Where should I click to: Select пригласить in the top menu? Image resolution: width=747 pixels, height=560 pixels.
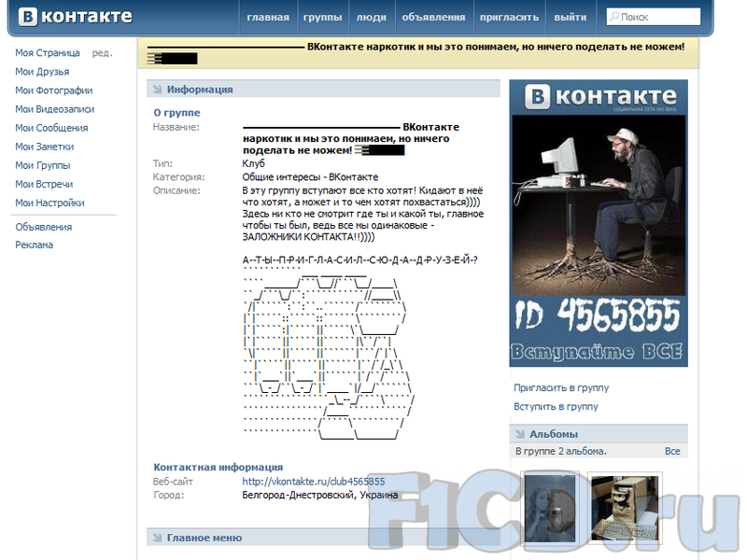click(509, 17)
